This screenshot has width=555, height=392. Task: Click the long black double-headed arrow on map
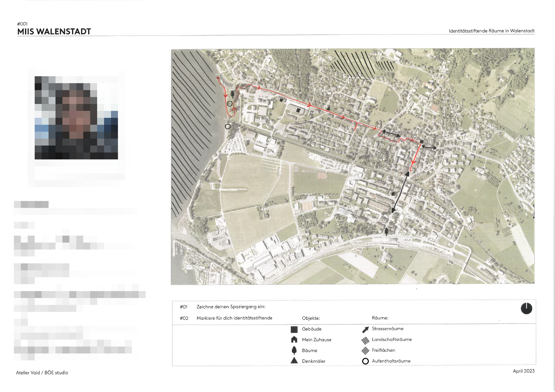400,192
